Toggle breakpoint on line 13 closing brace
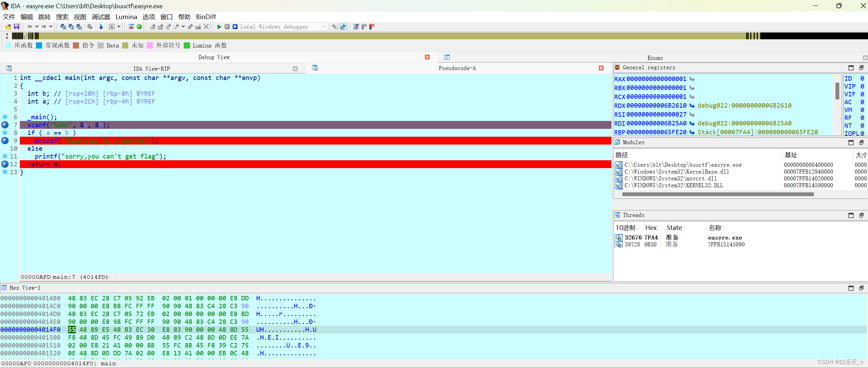Screen dimensions: 868x368 pyautogui.click(x=5, y=172)
